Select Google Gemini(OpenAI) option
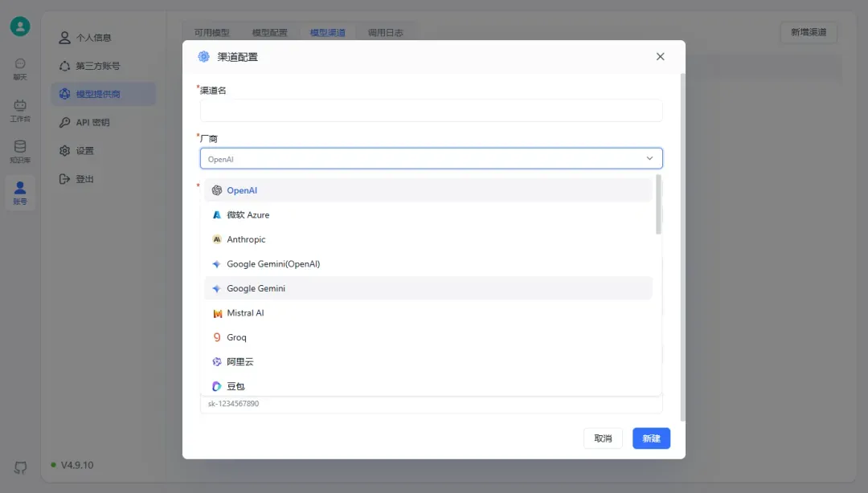This screenshot has height=493, width=868. tap(428, 264)
